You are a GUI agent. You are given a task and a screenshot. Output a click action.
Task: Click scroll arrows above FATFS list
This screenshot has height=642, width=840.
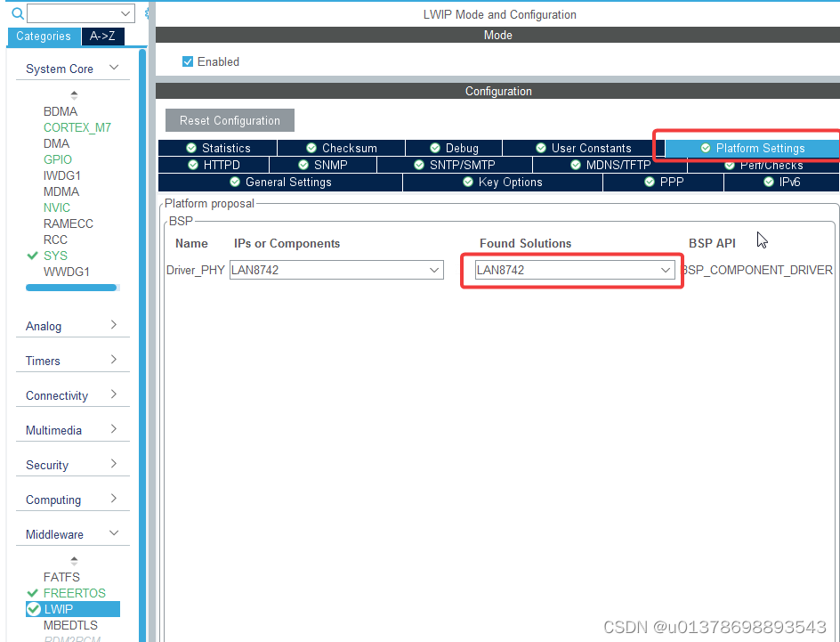pyautogui.click(x=74, y=561)
